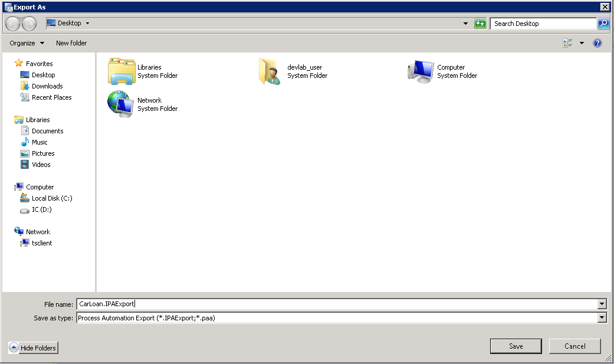The image size is (614, 364).
Task: Open the Network system folder icon
Action: 122,104
